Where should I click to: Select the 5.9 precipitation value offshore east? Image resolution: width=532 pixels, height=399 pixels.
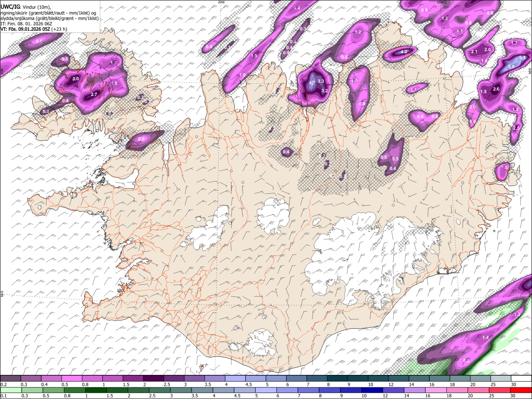pos(512,66)
